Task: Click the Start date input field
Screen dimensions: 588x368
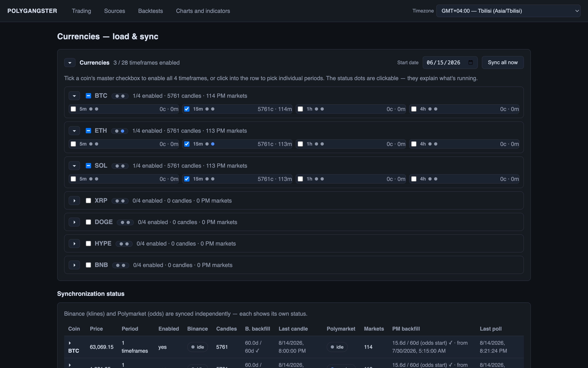Action: (x=450, y=63)
